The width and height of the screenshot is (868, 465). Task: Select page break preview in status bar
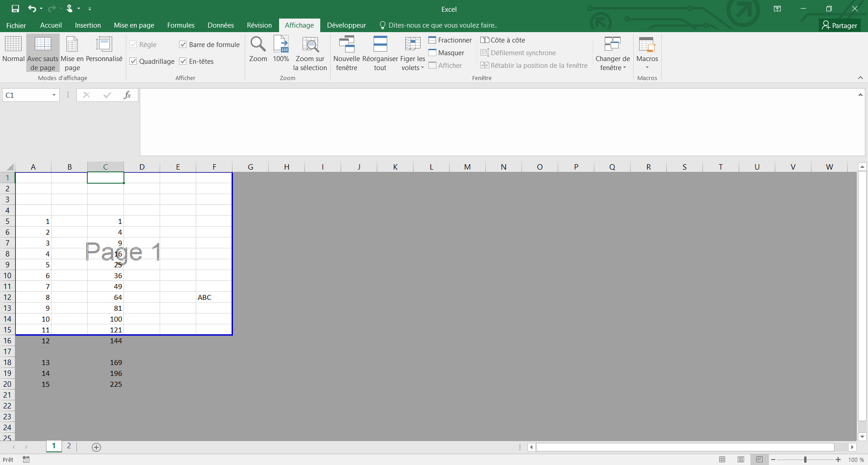tap(759, 460)
